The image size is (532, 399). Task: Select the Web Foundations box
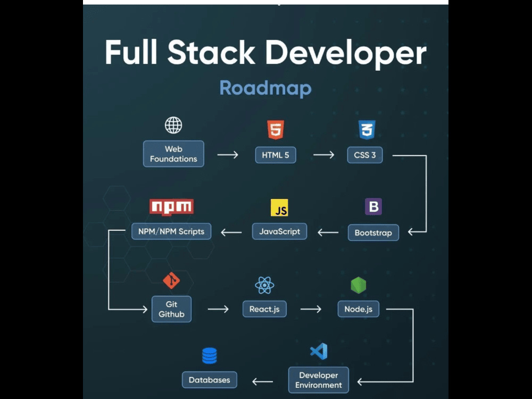173,154
